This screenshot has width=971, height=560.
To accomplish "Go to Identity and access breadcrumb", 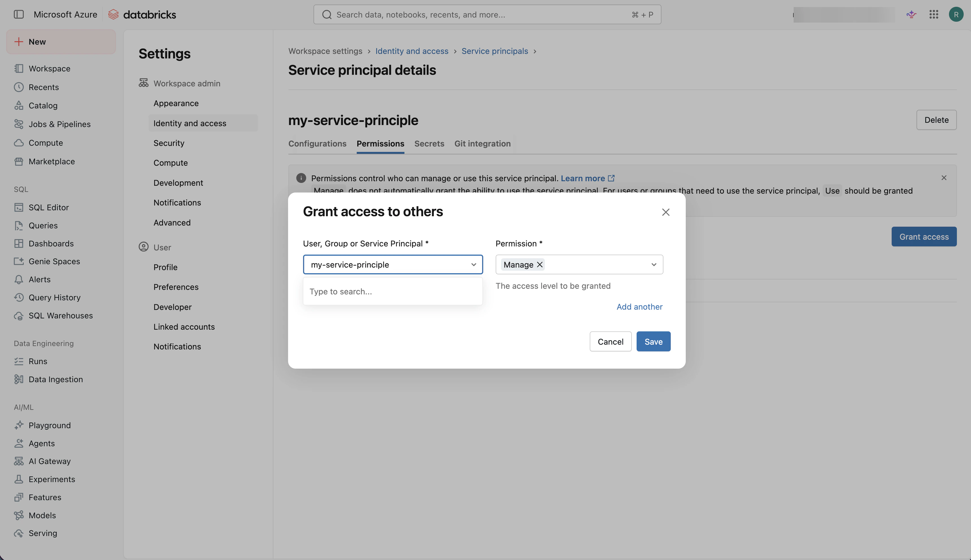I will (x=412, y=51).
